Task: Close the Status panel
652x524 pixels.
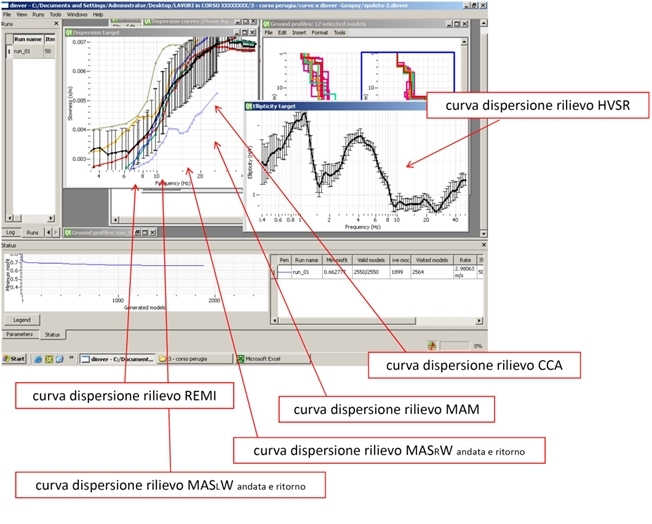Action: pyautogui.click(x=484, y=245)
